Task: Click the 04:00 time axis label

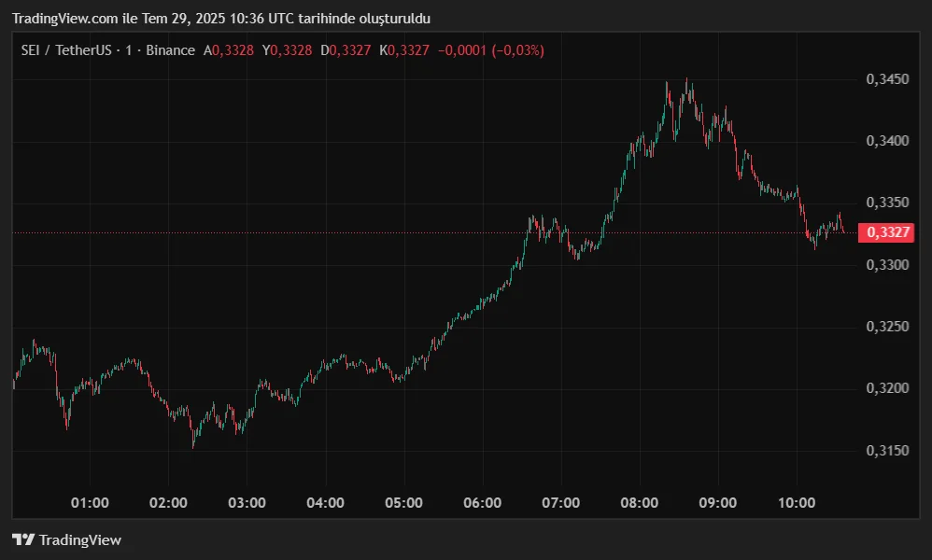Action: pos(325,503)
